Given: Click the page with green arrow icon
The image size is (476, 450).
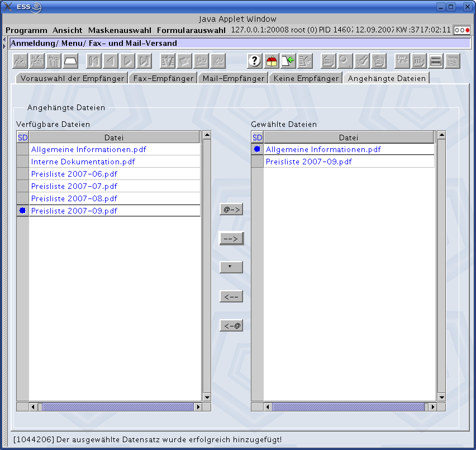Looking at the screenshot, I should [288, 61].
